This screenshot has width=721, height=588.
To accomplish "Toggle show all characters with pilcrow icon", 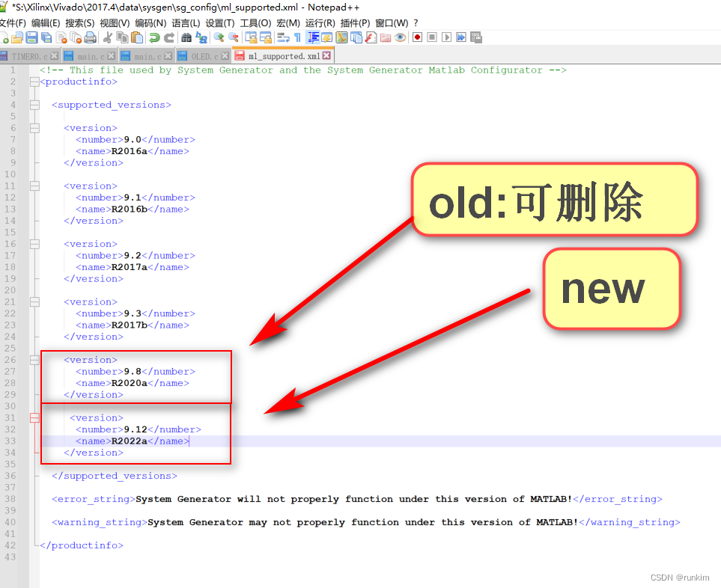I will point(298,37).
